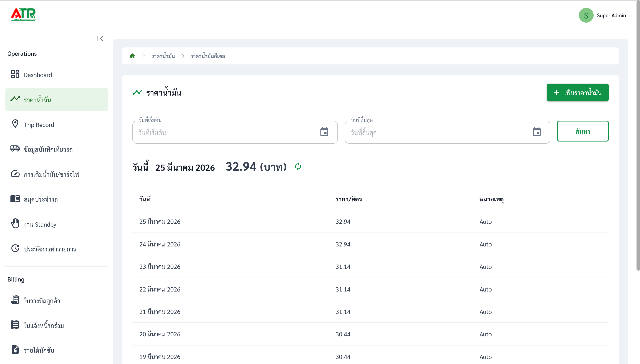
Task: Click the ราคา/ลิตร column header
Action: pos(349,199)
